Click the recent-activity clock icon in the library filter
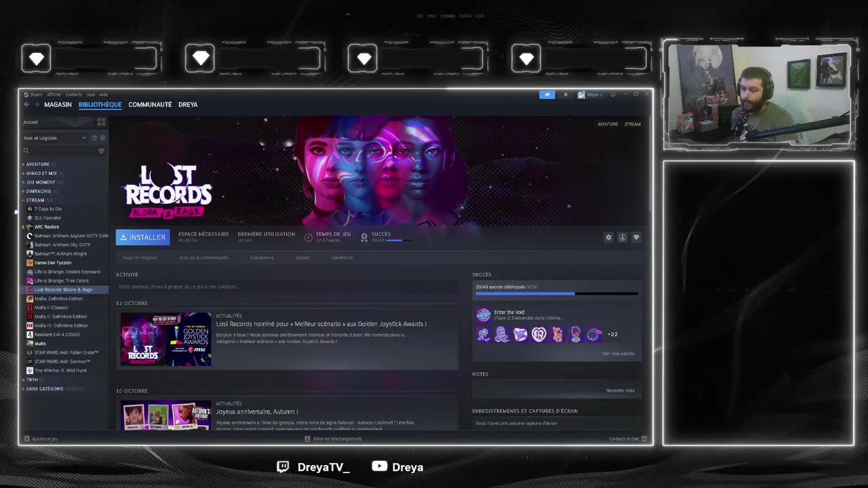This screenshot has height=488, width=868. pos(94,138)
